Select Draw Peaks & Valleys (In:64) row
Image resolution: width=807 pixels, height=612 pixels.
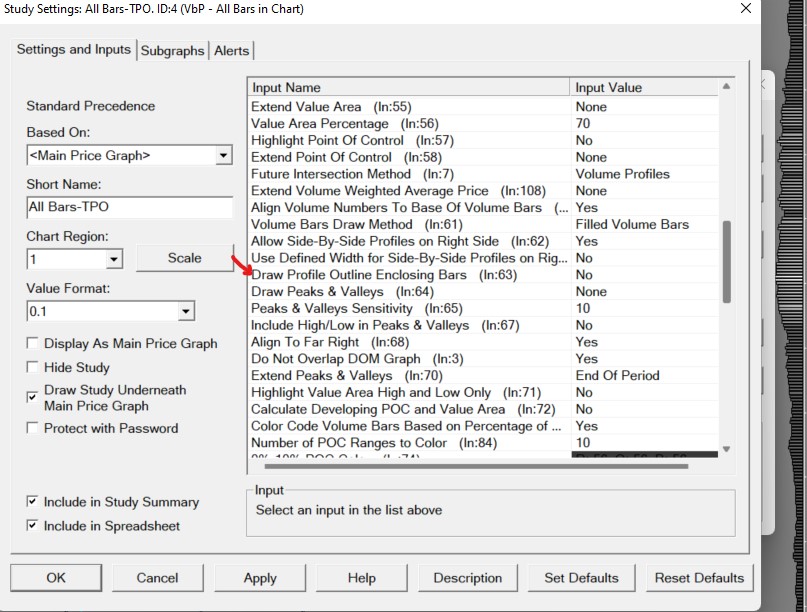(484, 292)
